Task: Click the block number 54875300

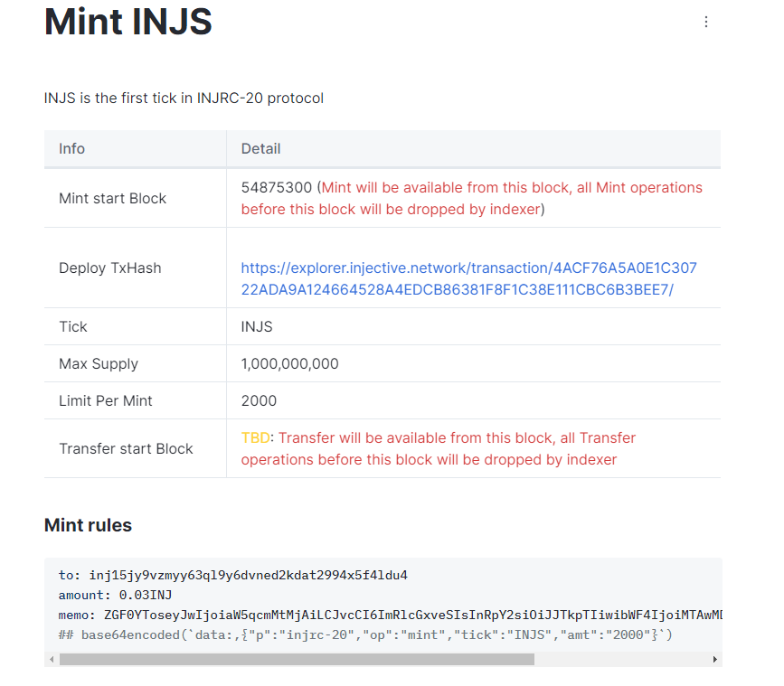Action: coord(277,188)
